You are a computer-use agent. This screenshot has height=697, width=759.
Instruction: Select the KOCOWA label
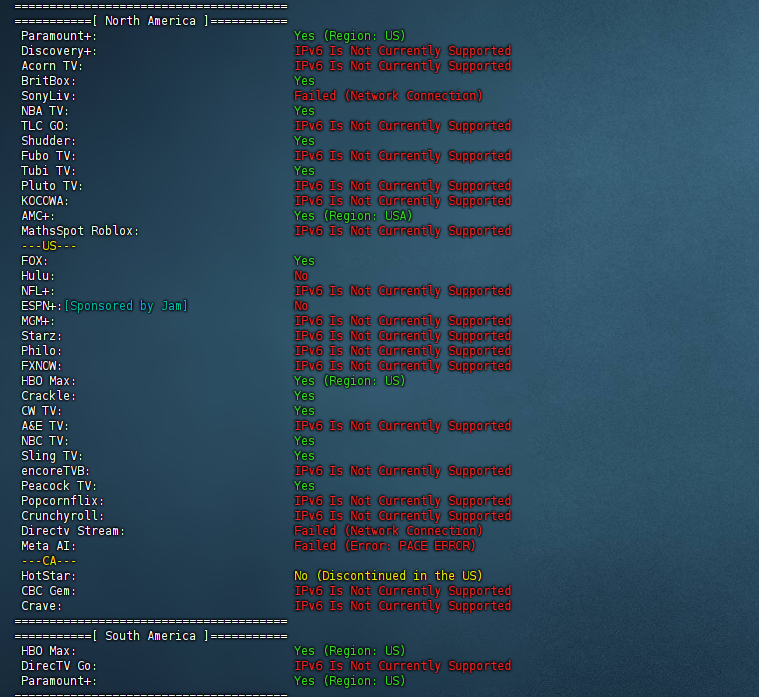point(45,201)
